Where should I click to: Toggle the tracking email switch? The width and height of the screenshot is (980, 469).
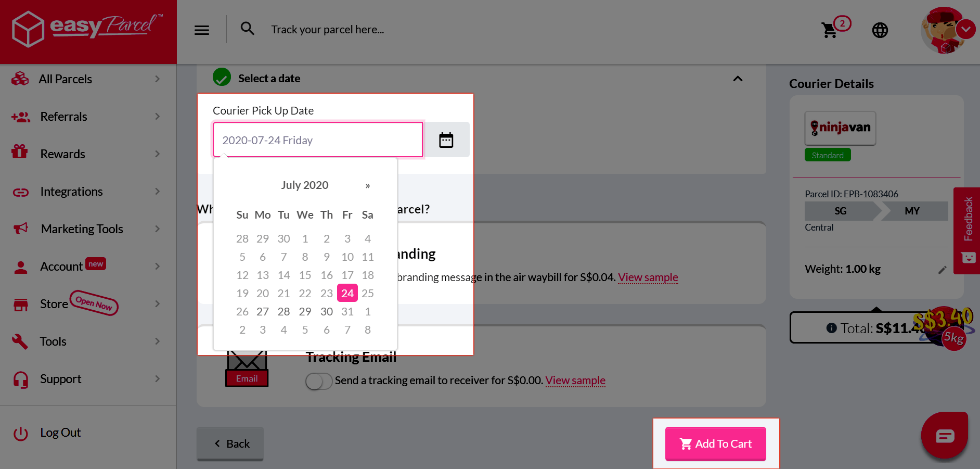click(319, 381)
